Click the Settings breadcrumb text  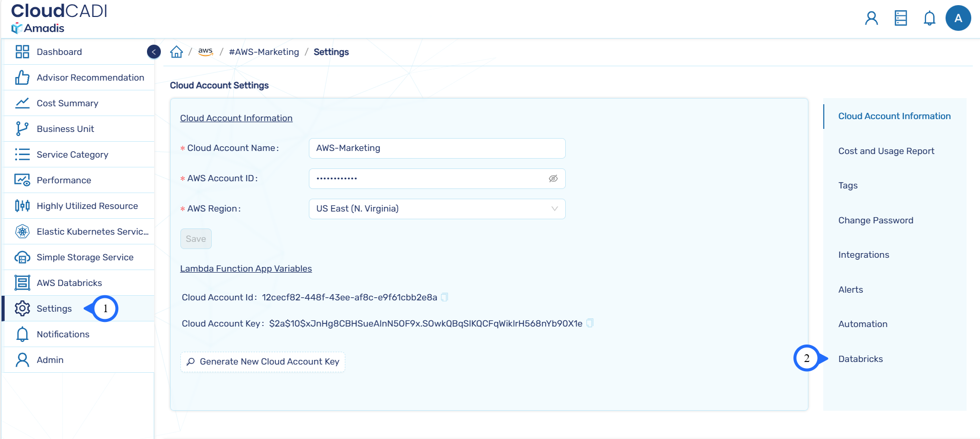click(331, 52)
